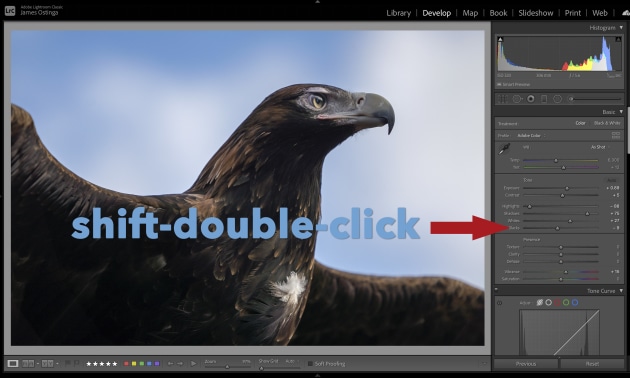Click Before/After top-bottom view icon
Image resolution: width=630 pixels, height=378 pixels.
pos(47,364)
